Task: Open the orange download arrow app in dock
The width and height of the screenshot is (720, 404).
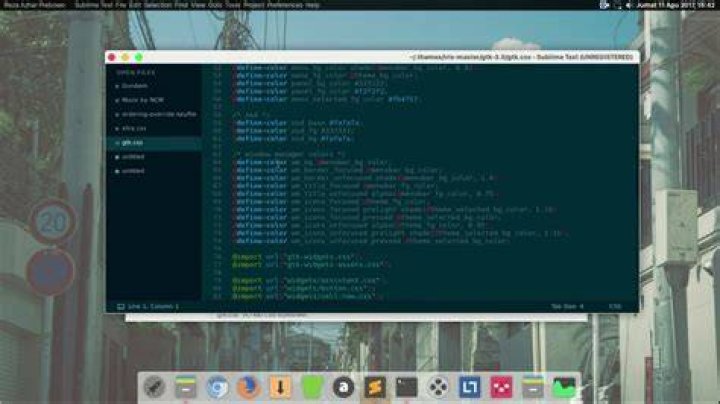Action: [280, 387]
